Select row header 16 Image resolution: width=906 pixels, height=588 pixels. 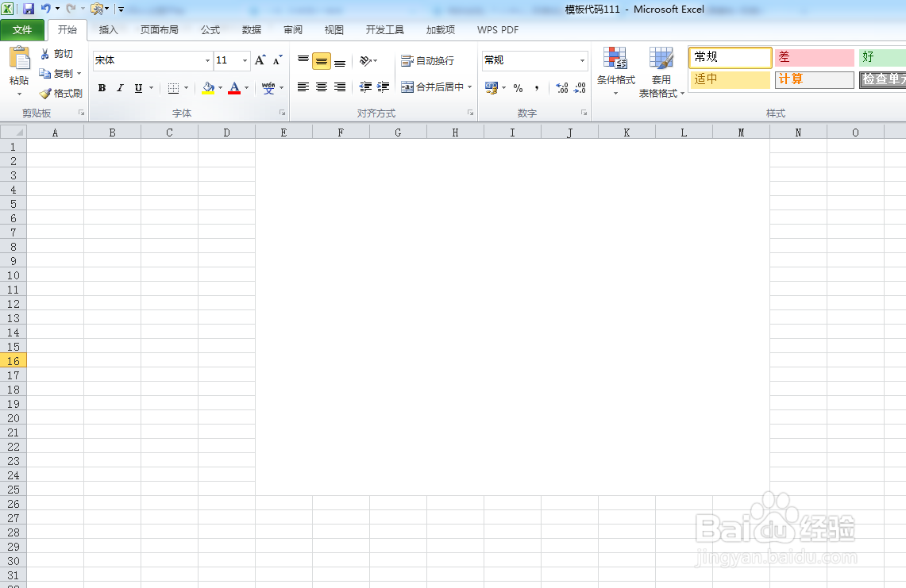point(13,360)
